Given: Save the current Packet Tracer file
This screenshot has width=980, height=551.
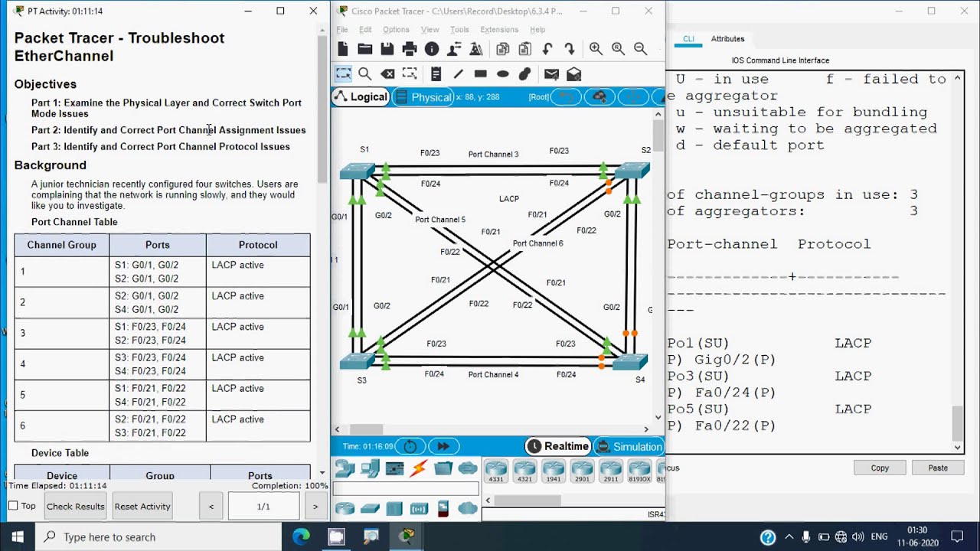Looking at the screenshot, I should click(x=387, y=49).
